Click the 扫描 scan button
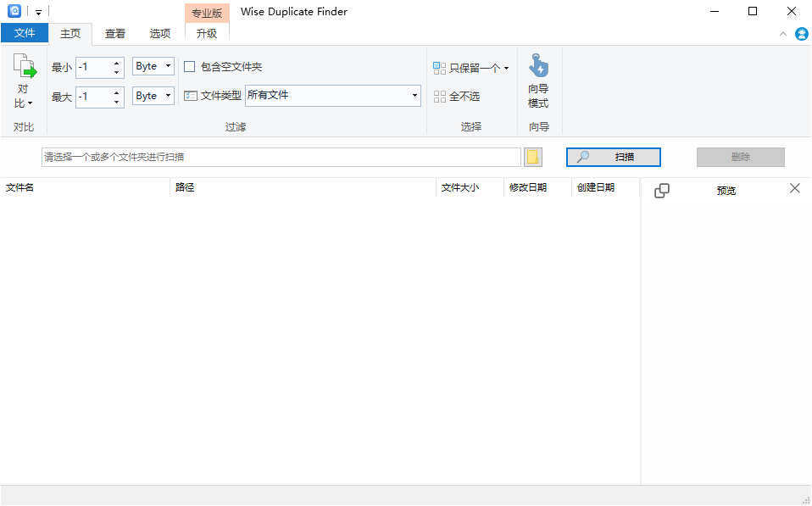812x506 pixels. click(x=613, y=157)
